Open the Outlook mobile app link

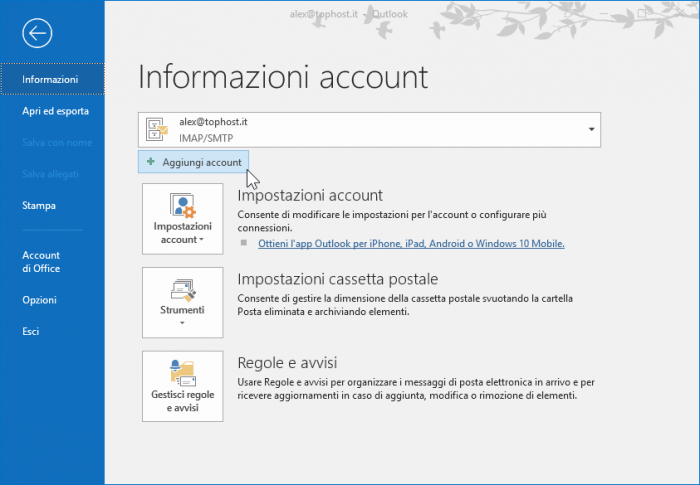[411, 243]
